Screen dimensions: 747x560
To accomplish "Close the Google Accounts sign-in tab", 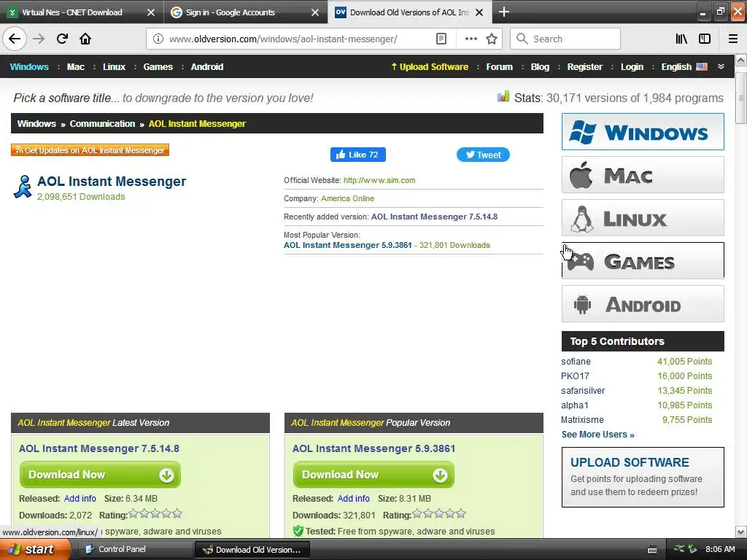I will coord(315,12).
